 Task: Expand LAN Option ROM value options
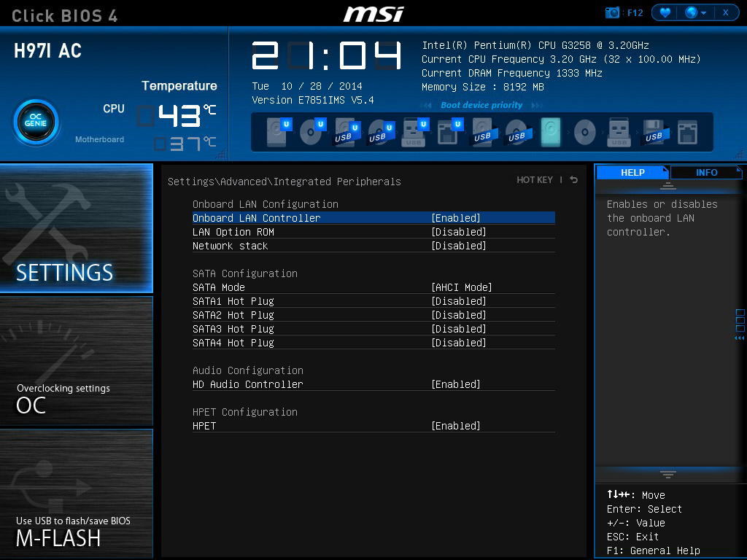pyautogui.click(x=458, y=232)
